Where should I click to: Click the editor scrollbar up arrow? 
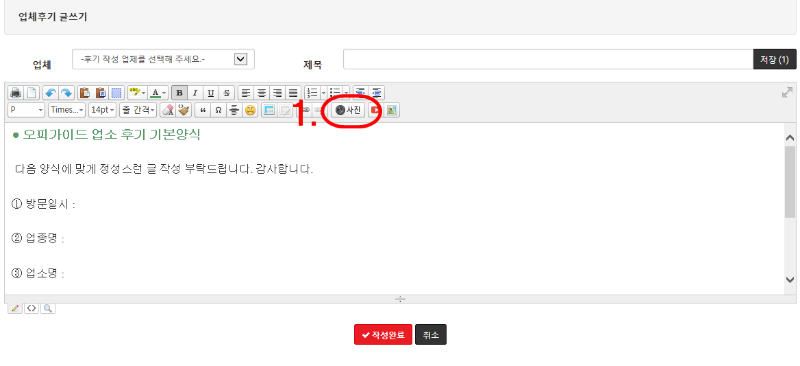(790, 138)
